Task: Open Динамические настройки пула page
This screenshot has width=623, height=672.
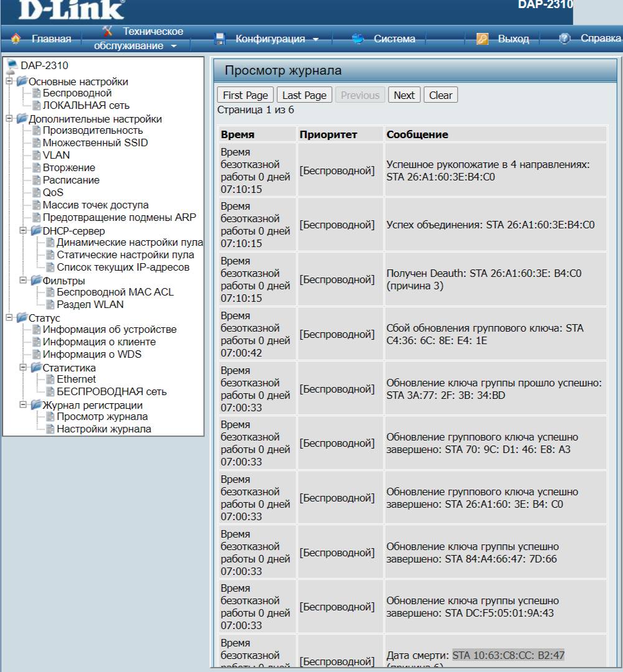Action: click(x=129, y=242)
